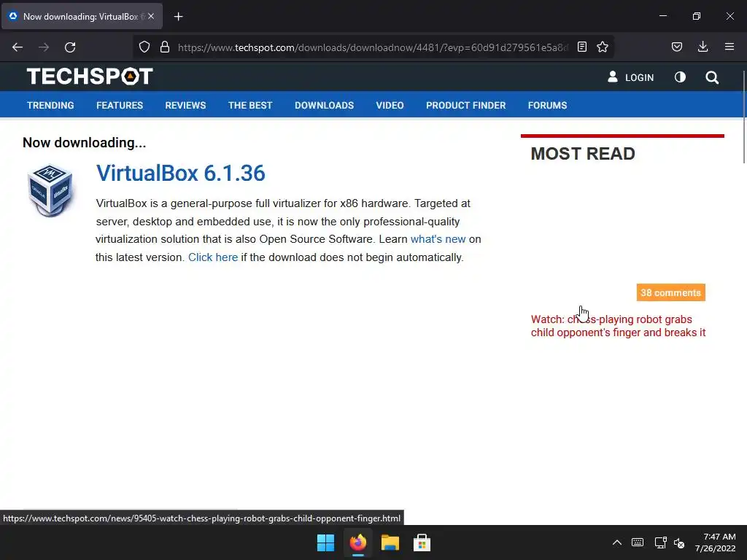Open PRODUCT FINDER

(x=466, y=105)
